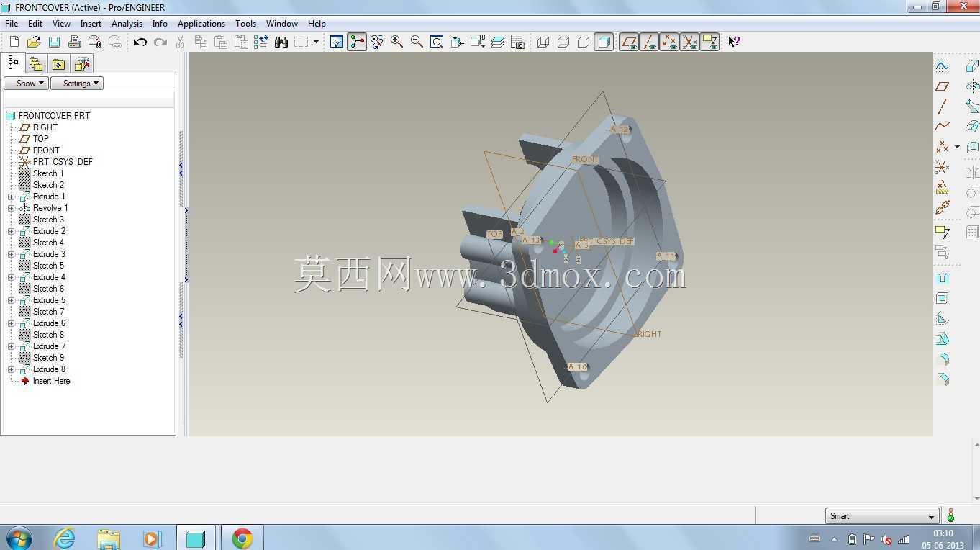Select the Shell tool in the right toolbar
This screenshot has height=550, width=980.
pyautogui.click(x=942, y=298)
